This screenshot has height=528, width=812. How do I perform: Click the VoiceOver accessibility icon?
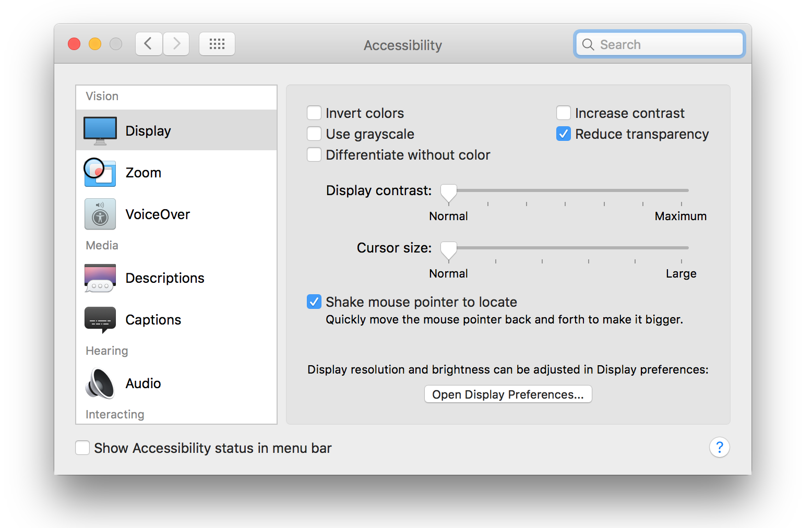[x=100, y=214]
